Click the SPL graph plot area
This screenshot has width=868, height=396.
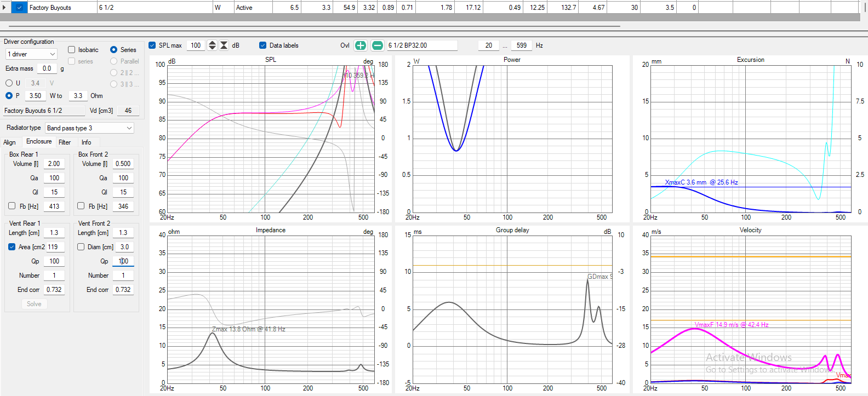pyautogui.click(x=271, y=139)
